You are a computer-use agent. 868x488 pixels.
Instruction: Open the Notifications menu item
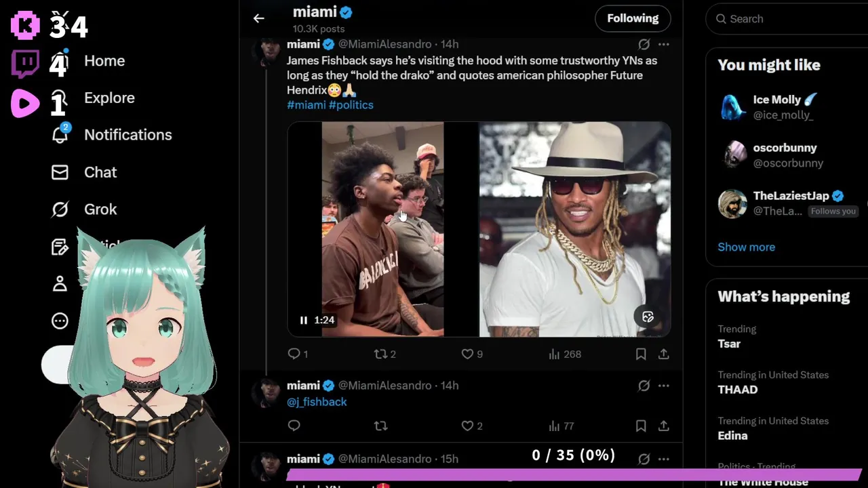click(127, 135)
